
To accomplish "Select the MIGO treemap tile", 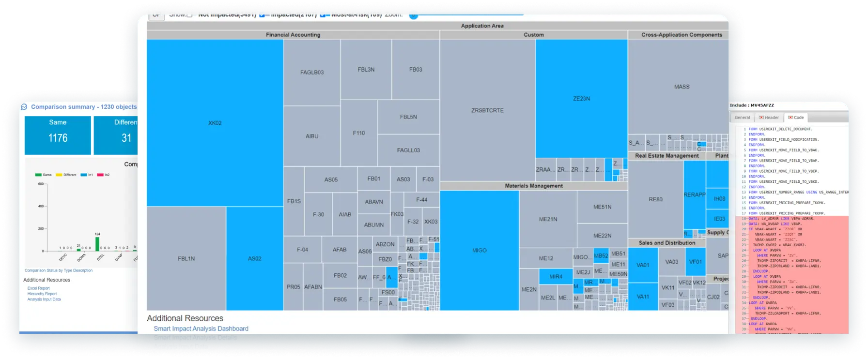I will pos(479,250).
